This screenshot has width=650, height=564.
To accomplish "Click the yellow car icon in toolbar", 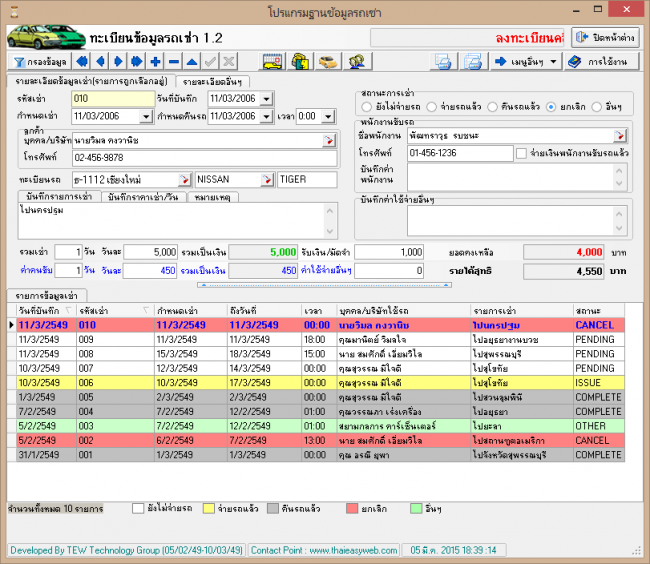I will click(327, 61).
